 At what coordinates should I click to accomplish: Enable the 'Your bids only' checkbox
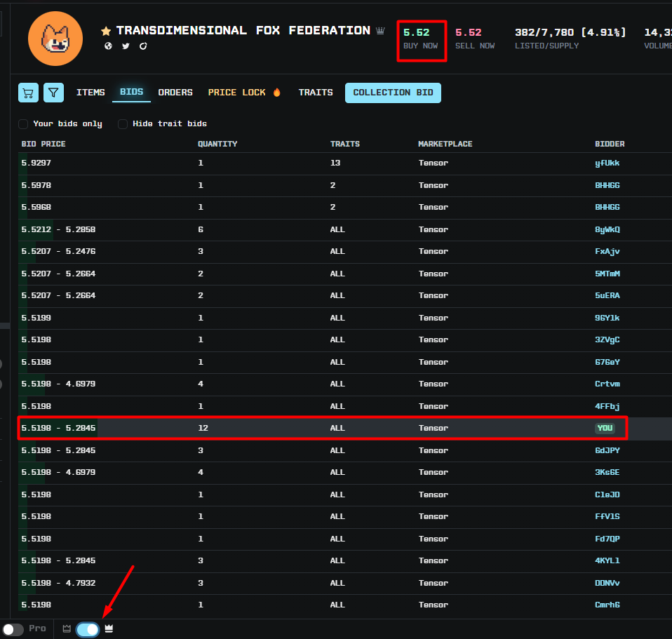pos(23,124)
